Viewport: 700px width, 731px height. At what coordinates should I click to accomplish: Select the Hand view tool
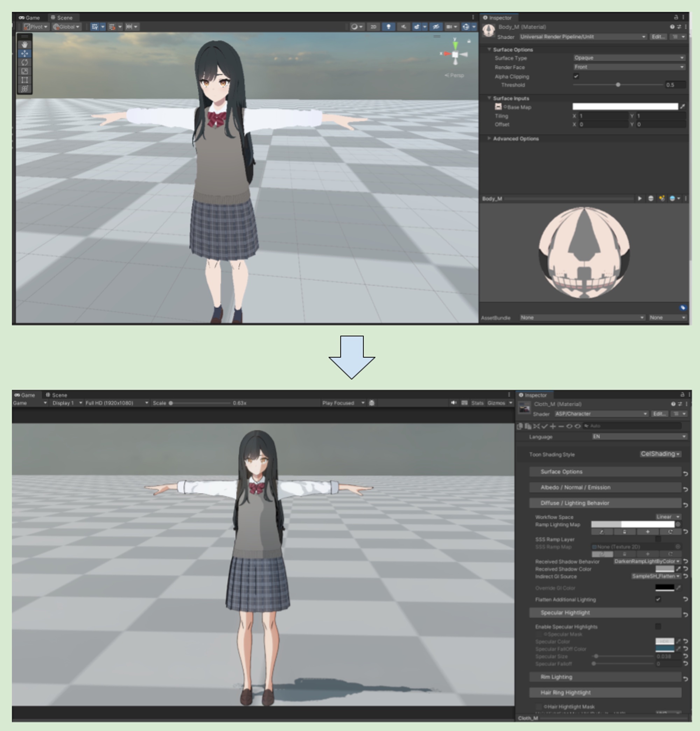coord(24,44)
